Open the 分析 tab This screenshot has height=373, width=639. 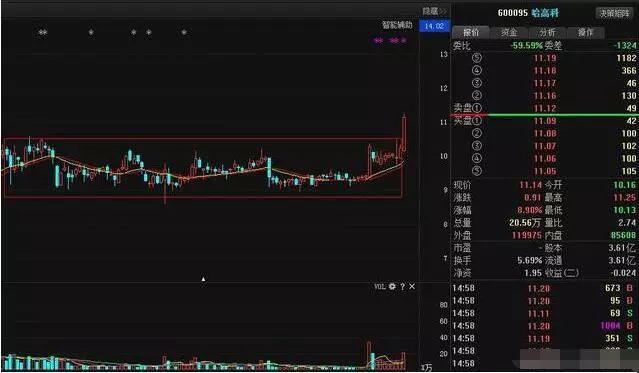[x=547, y=32]
